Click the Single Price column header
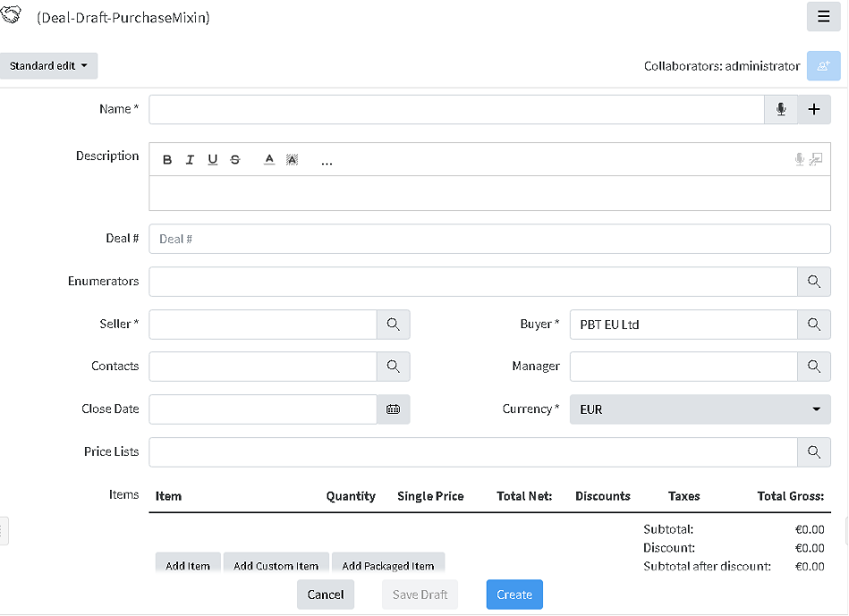Image resolution: width=849 pixels, height=616 pixels. point(430,496)
